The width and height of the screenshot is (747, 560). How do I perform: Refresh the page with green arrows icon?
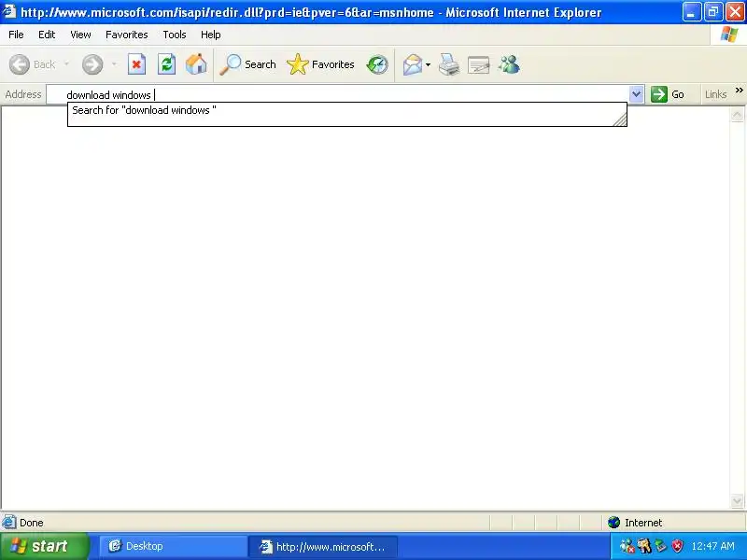(x=167, y=64)
